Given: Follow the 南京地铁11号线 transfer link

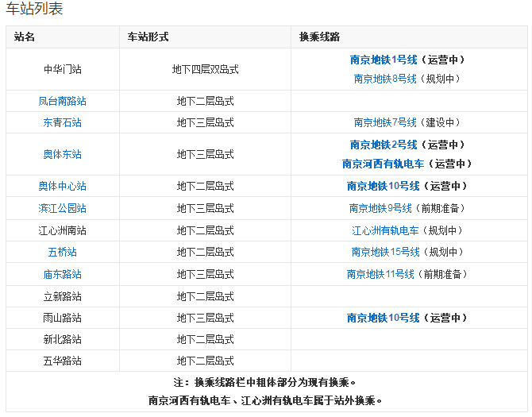Looking at the screenshot, I should tap(380, 274).
